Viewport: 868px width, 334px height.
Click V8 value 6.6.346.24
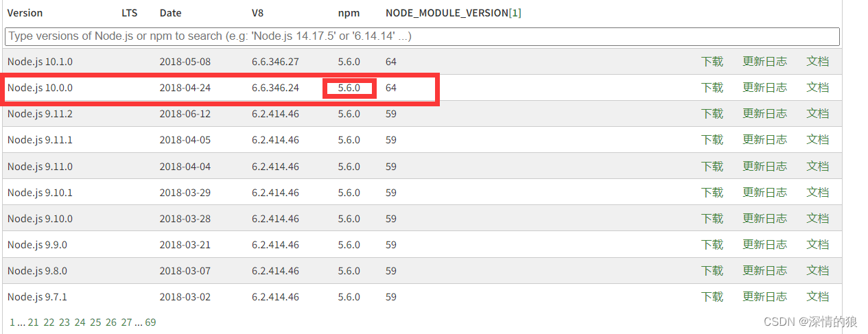pos(275,88)
